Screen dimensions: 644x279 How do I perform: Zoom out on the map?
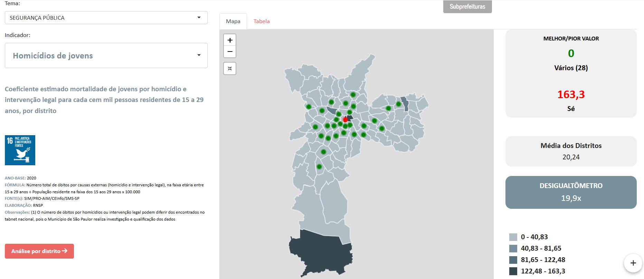pyautogui.click(x=230, y=52)
